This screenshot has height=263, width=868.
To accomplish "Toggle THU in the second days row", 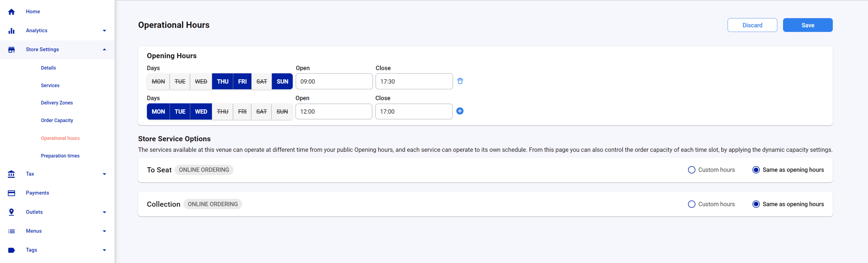I will point(222,112).
